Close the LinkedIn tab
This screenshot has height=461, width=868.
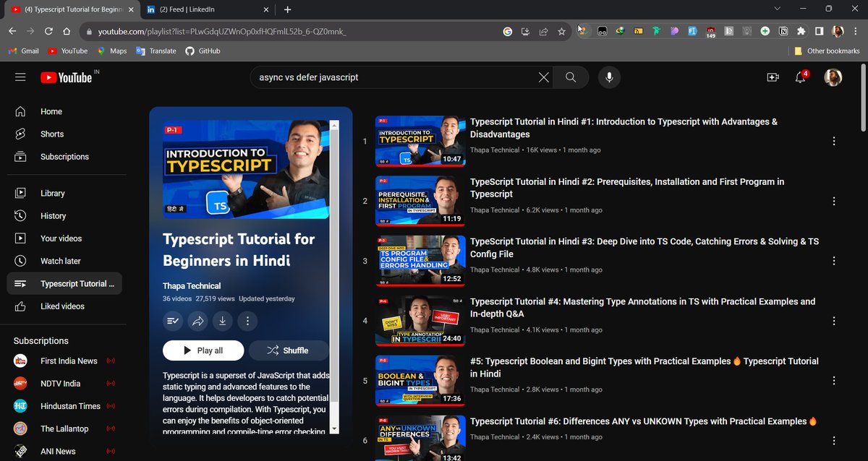click(x=265, y=9)
